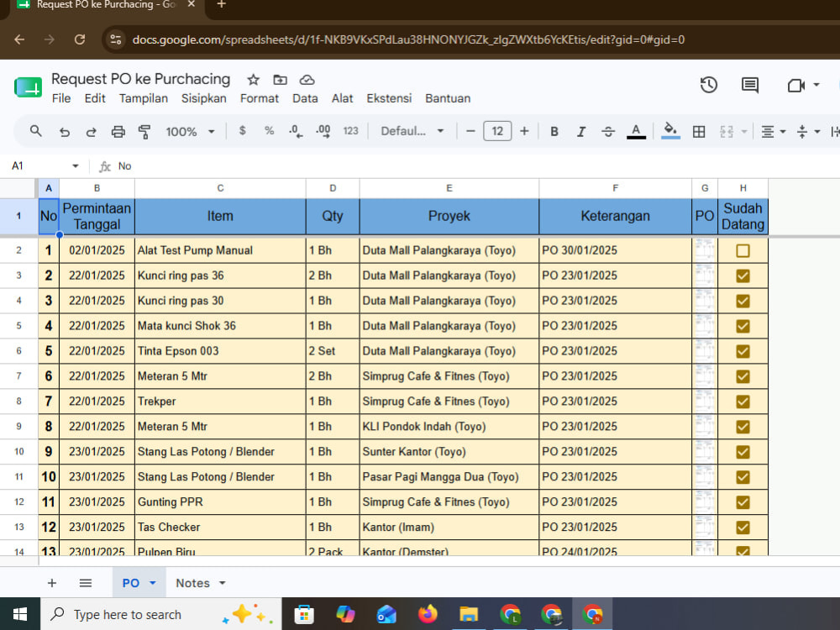840x630 pixels.
Task: Uncheck Sudah Datang box for Tas Checker row
Action: [x=743, y=528]
